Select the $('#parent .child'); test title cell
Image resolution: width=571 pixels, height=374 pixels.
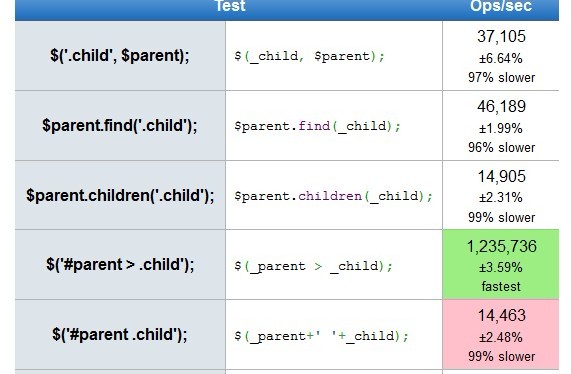tap(120, 335)
